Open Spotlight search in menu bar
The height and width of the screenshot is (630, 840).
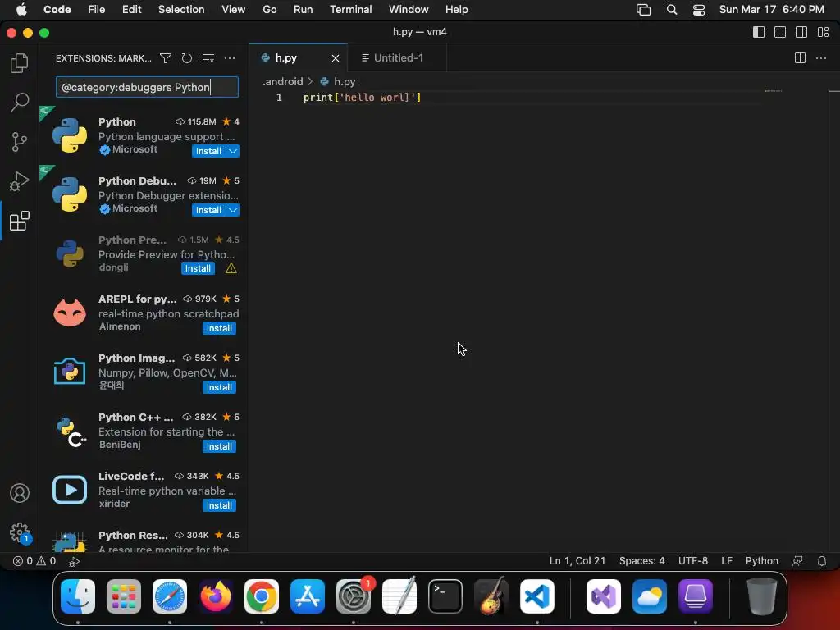tap(671, 10)
